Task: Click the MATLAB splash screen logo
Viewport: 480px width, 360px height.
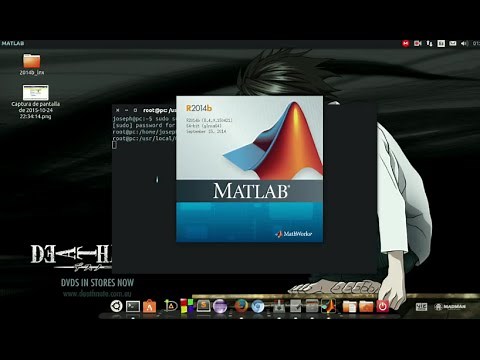Action: (x=273, y=141)
